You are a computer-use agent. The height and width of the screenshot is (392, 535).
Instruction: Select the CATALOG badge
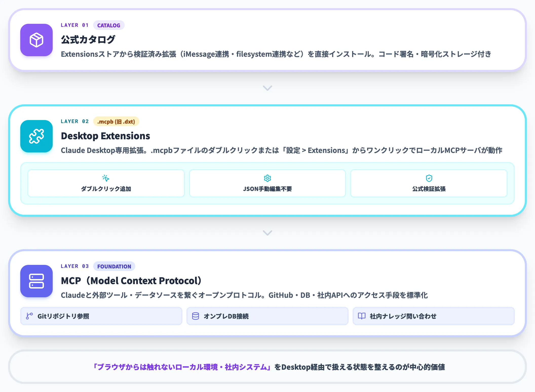click(x=109, y=25)
